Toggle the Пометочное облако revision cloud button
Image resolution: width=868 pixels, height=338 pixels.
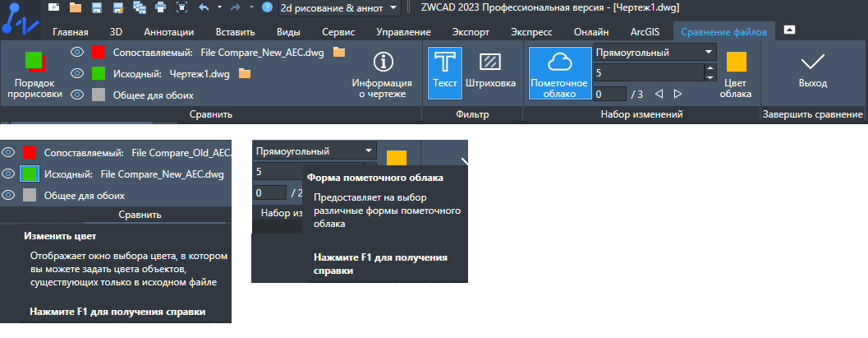[558, 72]
